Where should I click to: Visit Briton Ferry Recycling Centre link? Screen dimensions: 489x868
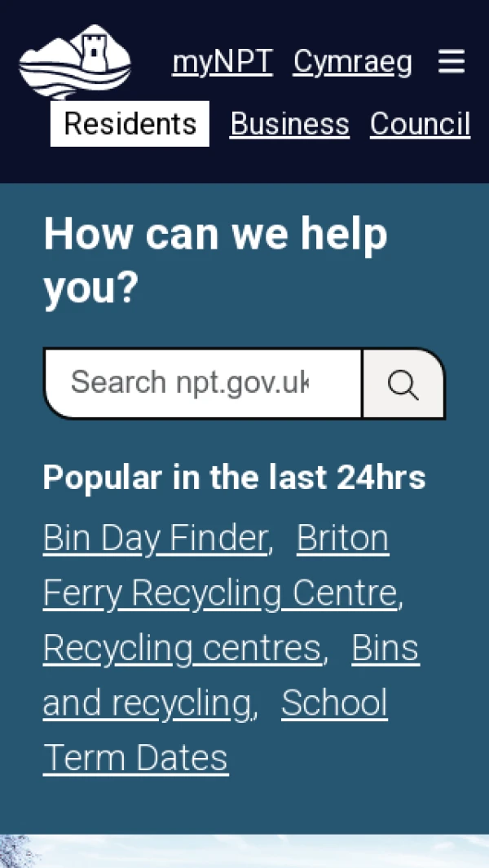point(222,565)
